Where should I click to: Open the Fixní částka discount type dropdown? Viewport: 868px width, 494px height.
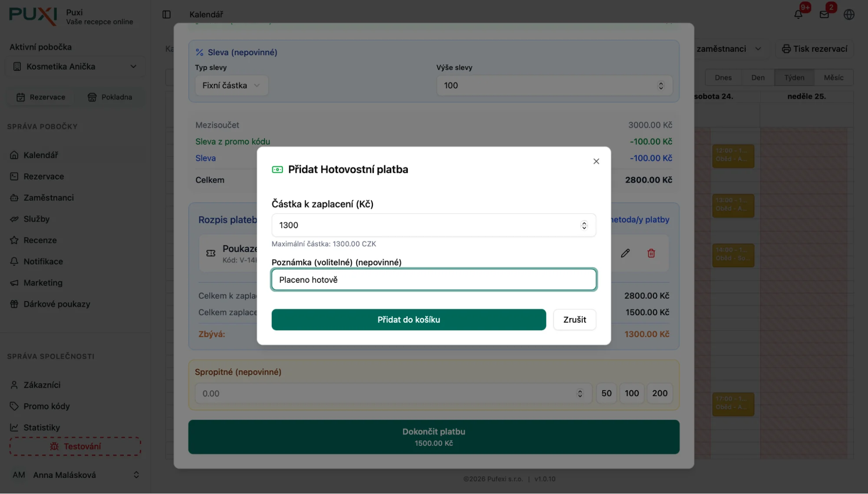click(231, 86)
